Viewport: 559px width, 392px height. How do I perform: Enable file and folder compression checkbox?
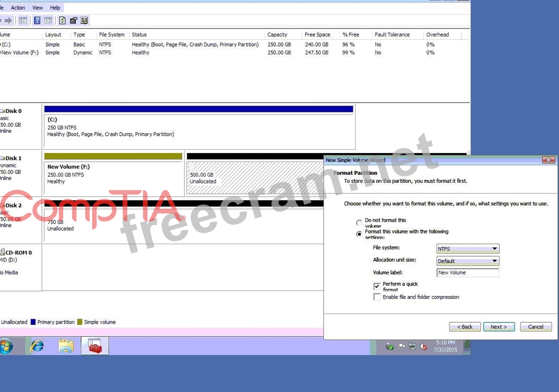tap(377, 297)
